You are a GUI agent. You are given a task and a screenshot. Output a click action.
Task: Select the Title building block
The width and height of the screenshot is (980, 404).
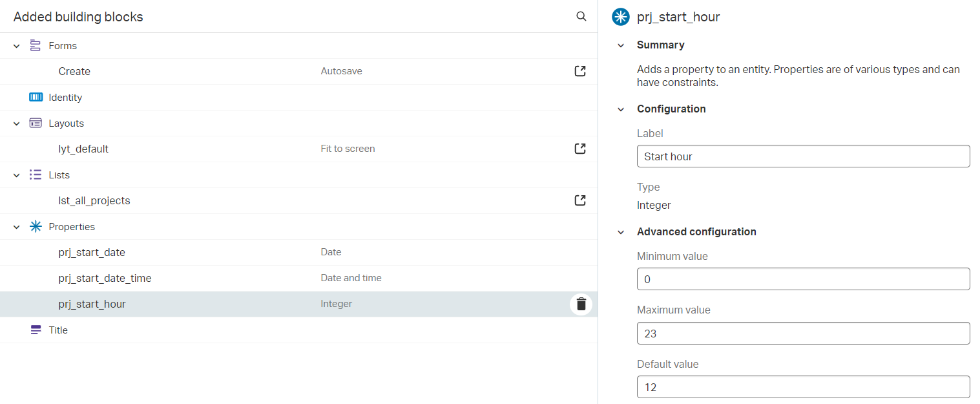click(x=298, y=330)
